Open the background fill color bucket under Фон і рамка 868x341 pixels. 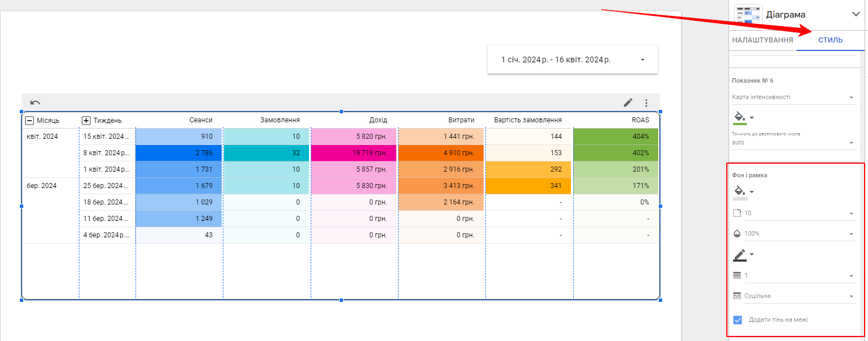[x=743, y=193]
